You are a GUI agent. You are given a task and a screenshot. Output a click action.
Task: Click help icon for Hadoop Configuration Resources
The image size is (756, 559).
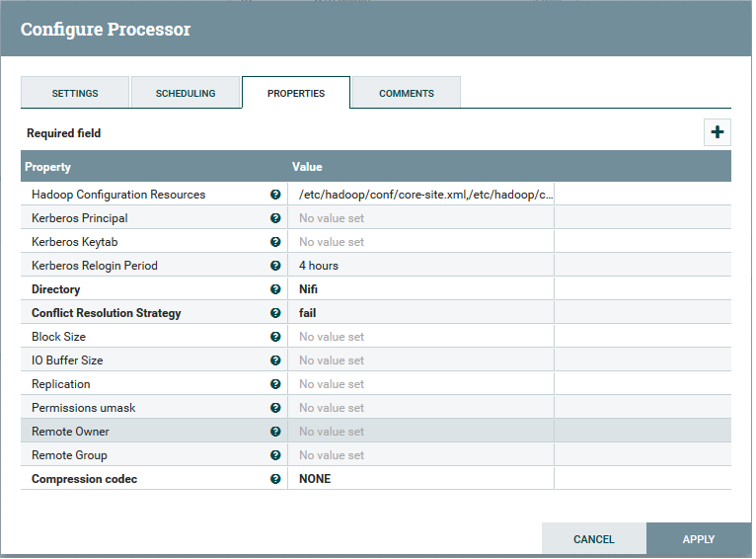275,195
